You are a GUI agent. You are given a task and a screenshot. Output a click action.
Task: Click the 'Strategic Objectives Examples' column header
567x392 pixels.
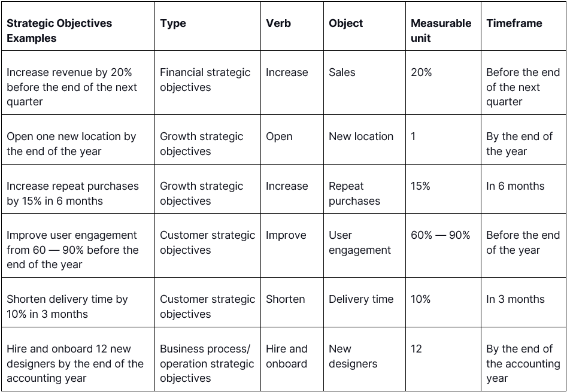(x=78, y=26)
